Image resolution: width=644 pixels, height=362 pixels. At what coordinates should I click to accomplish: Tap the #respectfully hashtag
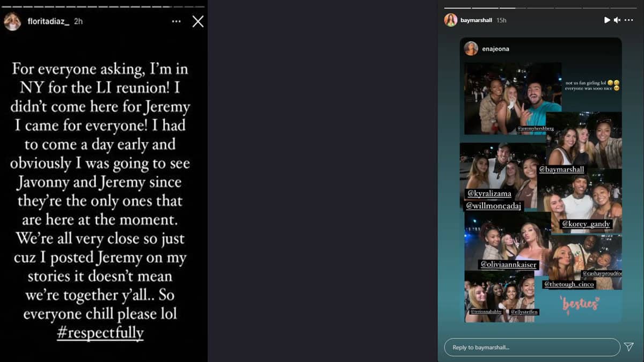[100, 333]
